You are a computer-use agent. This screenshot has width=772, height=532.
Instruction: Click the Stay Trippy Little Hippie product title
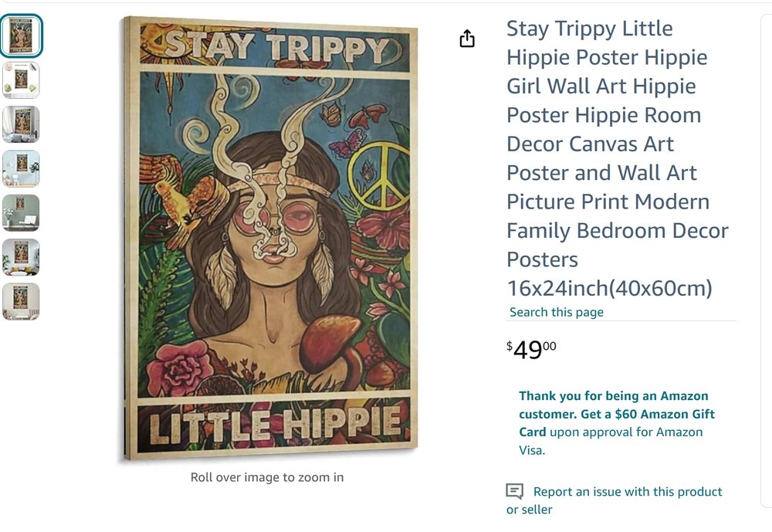pyautogui.click(x=618, y=158)
